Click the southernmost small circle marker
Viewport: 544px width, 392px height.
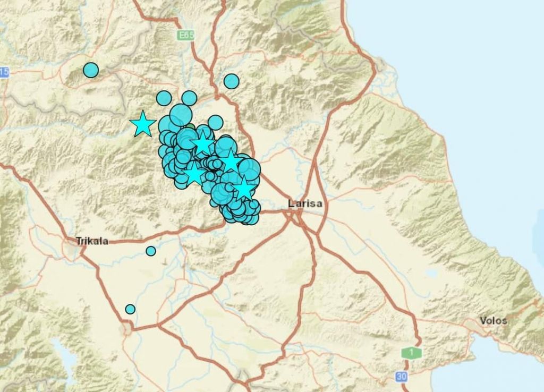pyautogui.click(x=130, y=309)
